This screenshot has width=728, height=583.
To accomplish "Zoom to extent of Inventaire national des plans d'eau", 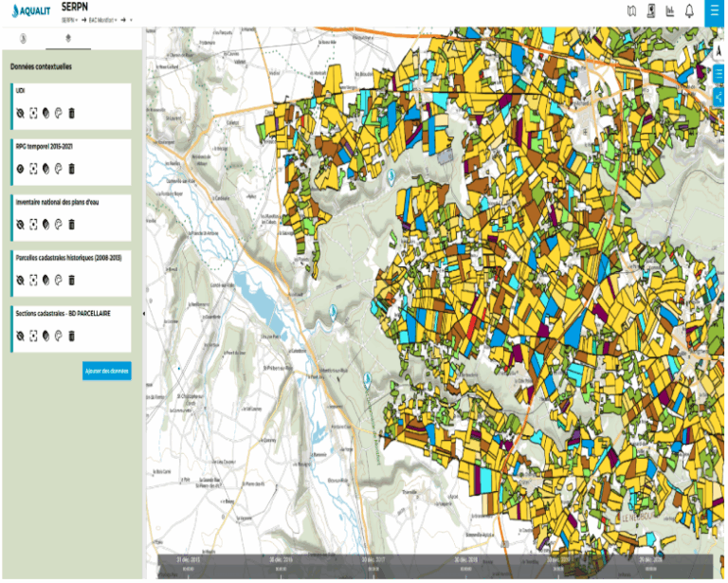I will [33, 225].
